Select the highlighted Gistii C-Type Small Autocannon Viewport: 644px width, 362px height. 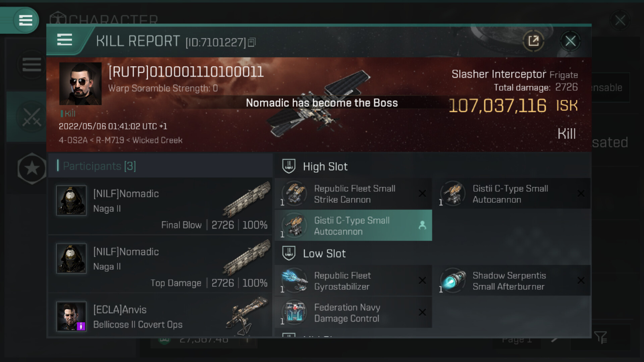coord(353,226)
